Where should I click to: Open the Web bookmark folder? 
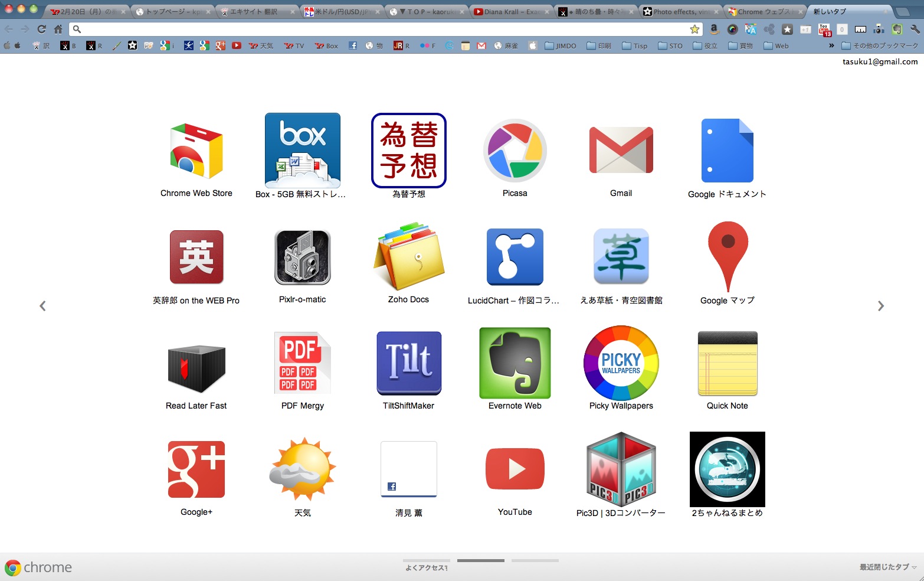(776, 45)
